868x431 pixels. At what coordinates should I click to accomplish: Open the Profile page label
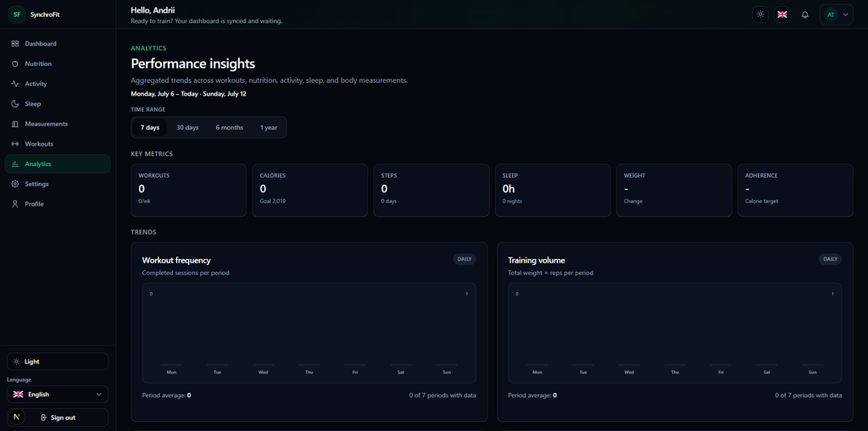[34, 204]
